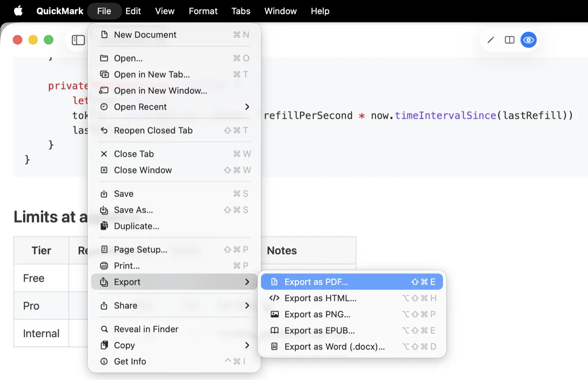Image resolution: width=588 pixels, height=380 pixels.
Task: Click the Reopen Closed Tab arrow icon
Action: 104,131
